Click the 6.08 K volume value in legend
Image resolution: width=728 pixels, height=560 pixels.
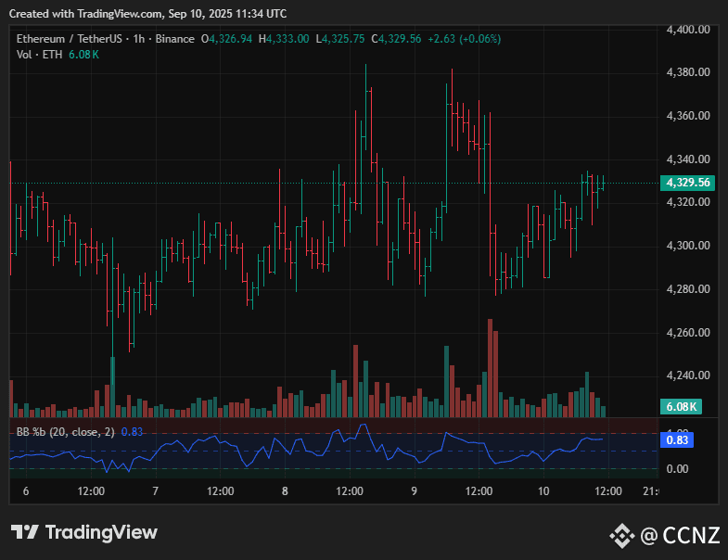[84, 55]
